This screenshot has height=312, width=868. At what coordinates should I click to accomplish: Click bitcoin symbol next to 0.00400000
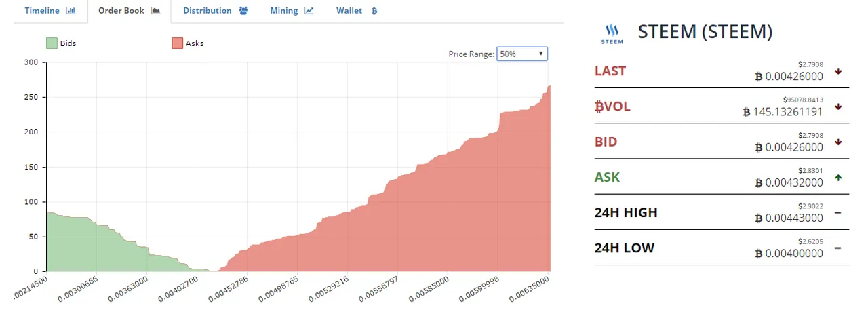tap(759, 253)
